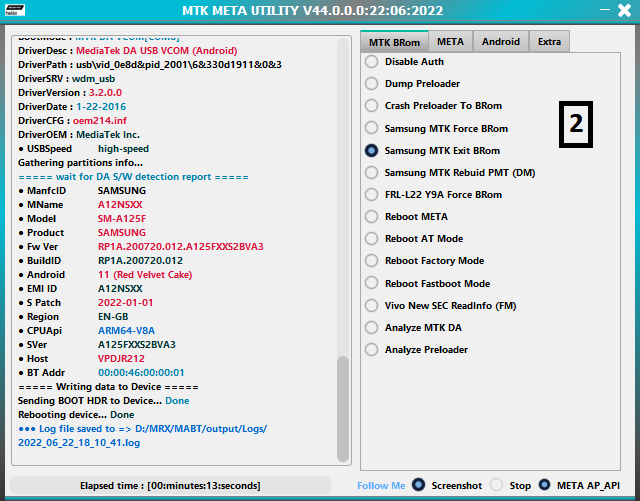The width and height of the screenshot is (640, 501).
Task: Click MediaTek DA USB VCOM (Android) text
Action: coord(157,51)
